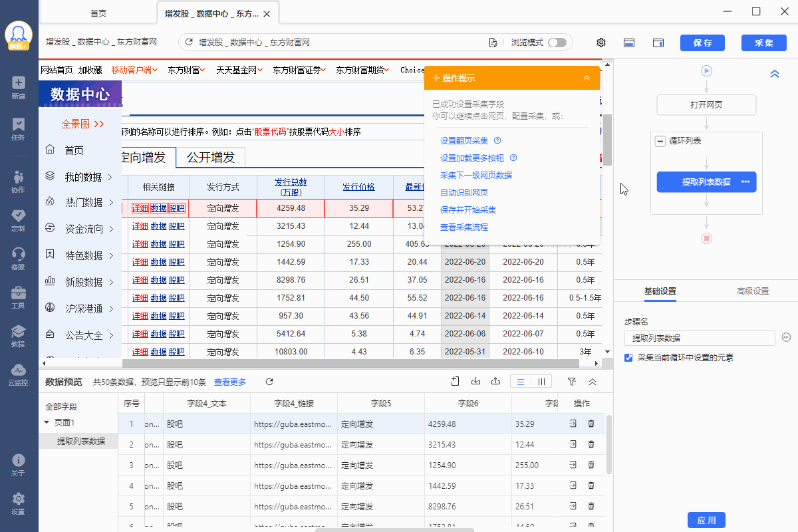
Task: Switch data preview to column view
Action: (x=541, y=382)
